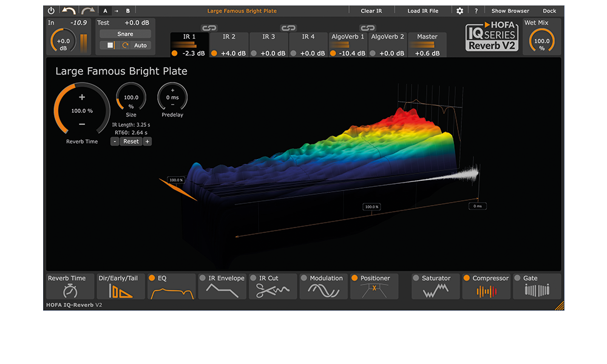Click Load IR File button

[422, 11]
